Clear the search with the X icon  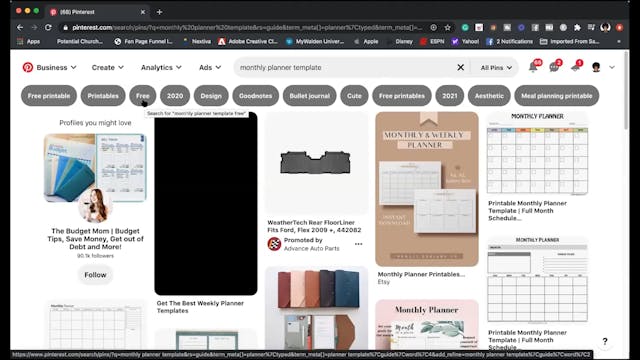point(460,67)
